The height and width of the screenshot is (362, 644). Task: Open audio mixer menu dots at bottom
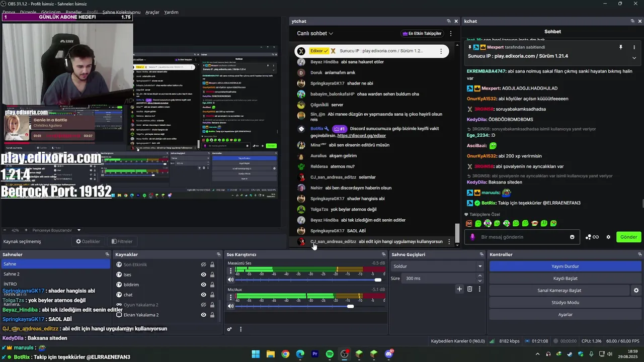point(240,329)
